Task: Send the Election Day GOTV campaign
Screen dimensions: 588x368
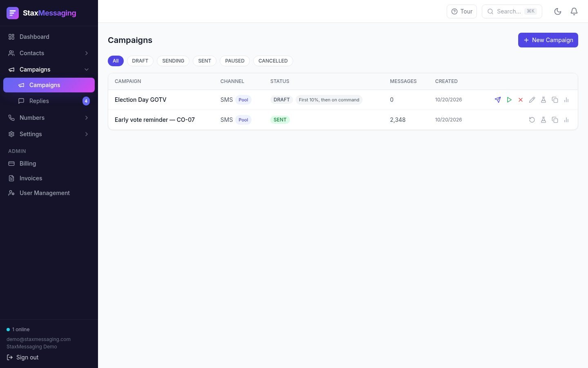Action: tap(498, 100)
